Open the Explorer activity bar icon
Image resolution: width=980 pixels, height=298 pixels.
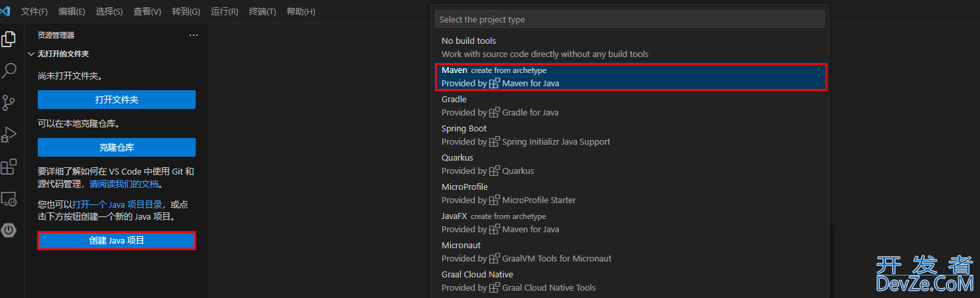9,39
